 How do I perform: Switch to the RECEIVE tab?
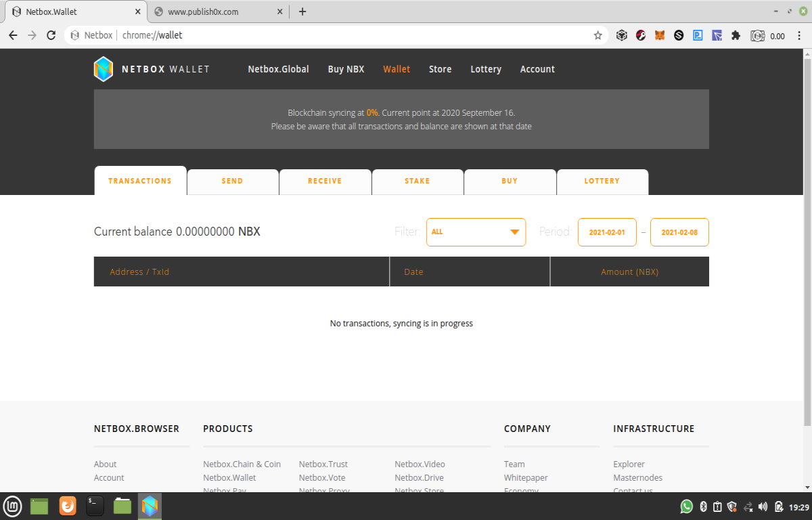(x=325, y=181)
